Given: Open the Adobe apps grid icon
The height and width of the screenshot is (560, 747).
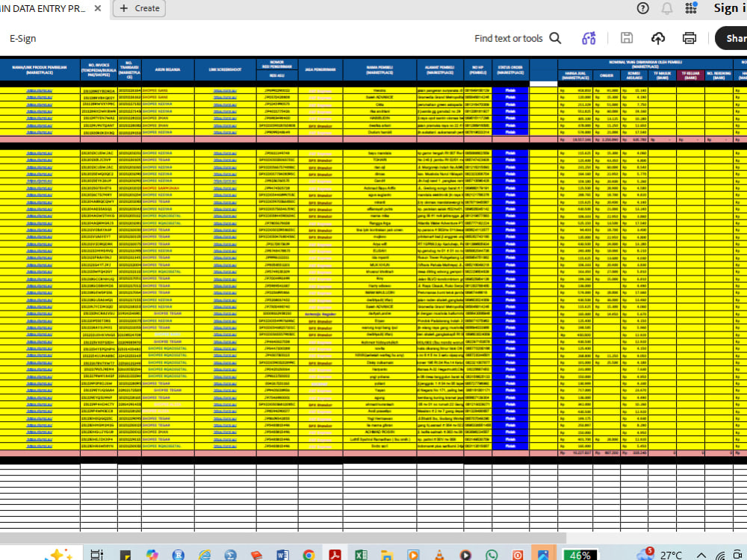Looking at the screenshot, I should pyautogui.click(x=691, y=8).
